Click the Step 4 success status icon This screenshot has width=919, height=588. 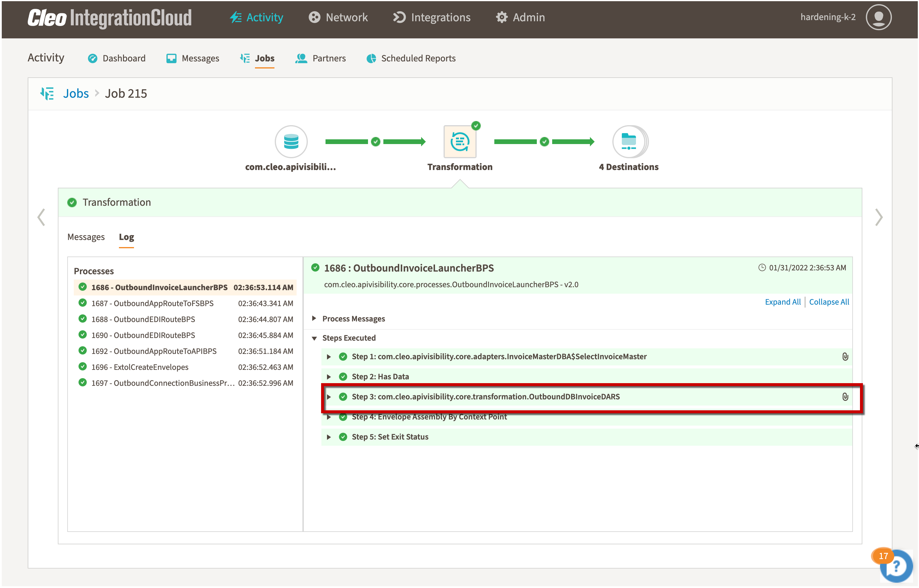click(343, 417)
